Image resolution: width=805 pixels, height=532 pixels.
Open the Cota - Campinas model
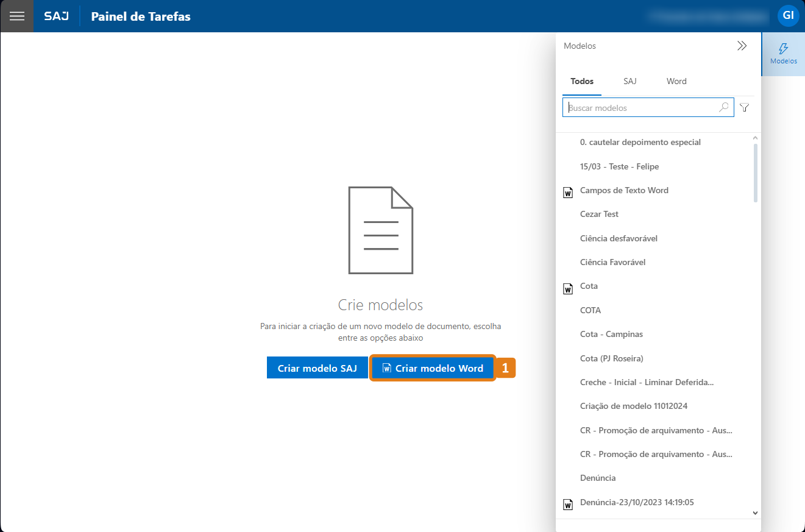point(611,334)
